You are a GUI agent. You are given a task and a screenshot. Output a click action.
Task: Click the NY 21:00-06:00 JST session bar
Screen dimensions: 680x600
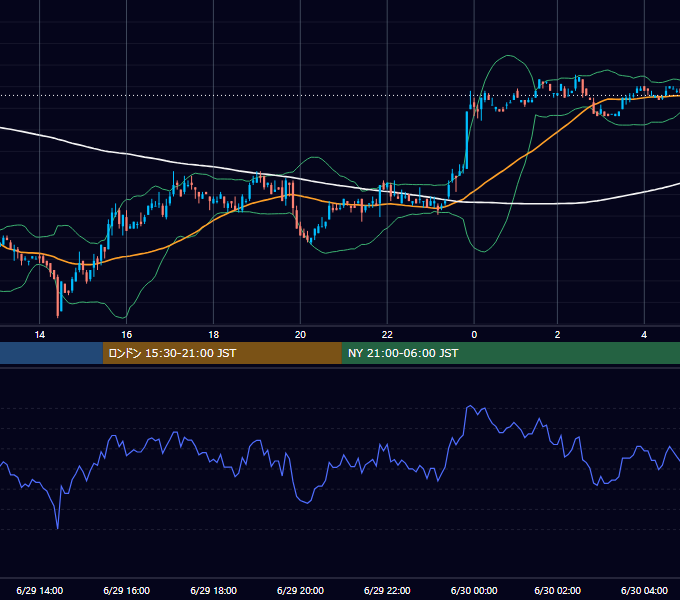(510, 353)
